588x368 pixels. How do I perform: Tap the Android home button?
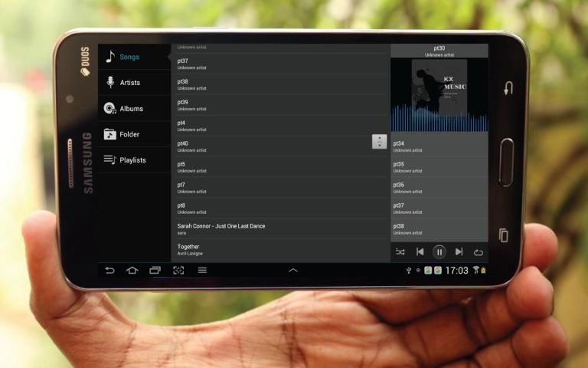(x=132, y=271)
